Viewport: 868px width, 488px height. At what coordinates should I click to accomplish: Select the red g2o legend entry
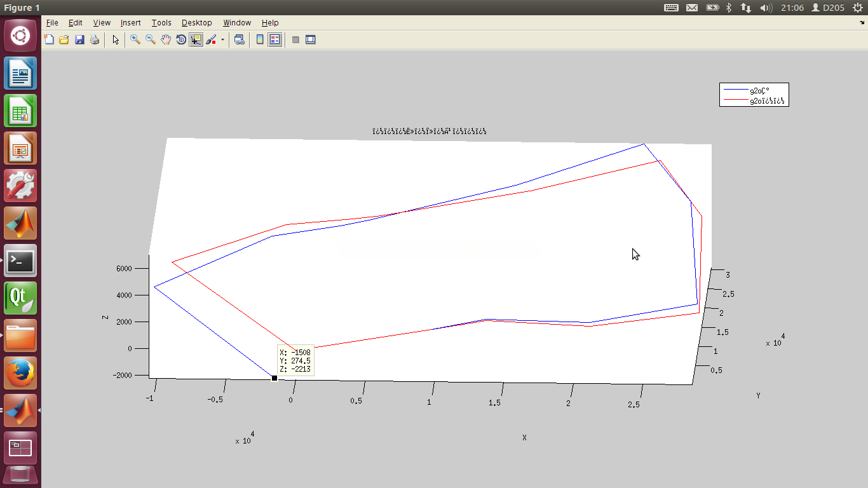754,100
